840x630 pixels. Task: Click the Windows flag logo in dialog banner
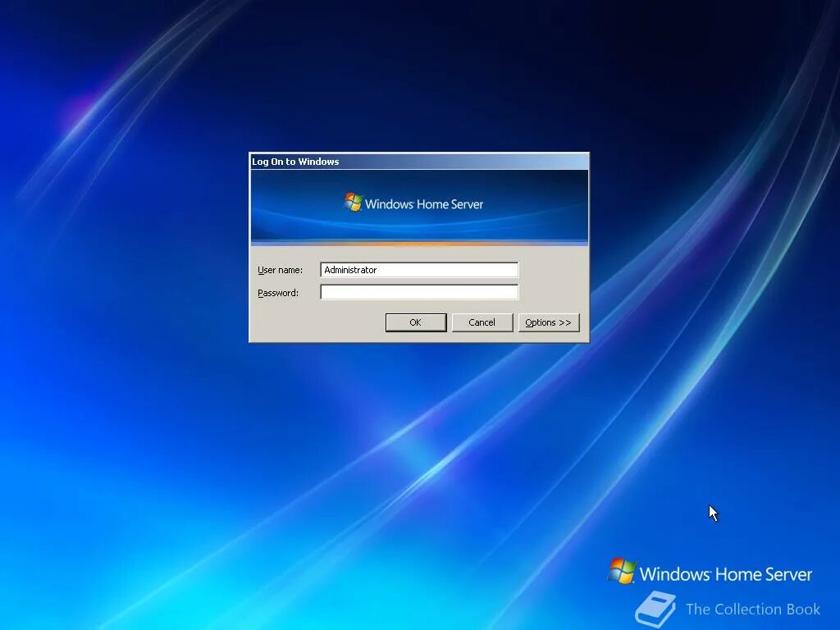353,202
